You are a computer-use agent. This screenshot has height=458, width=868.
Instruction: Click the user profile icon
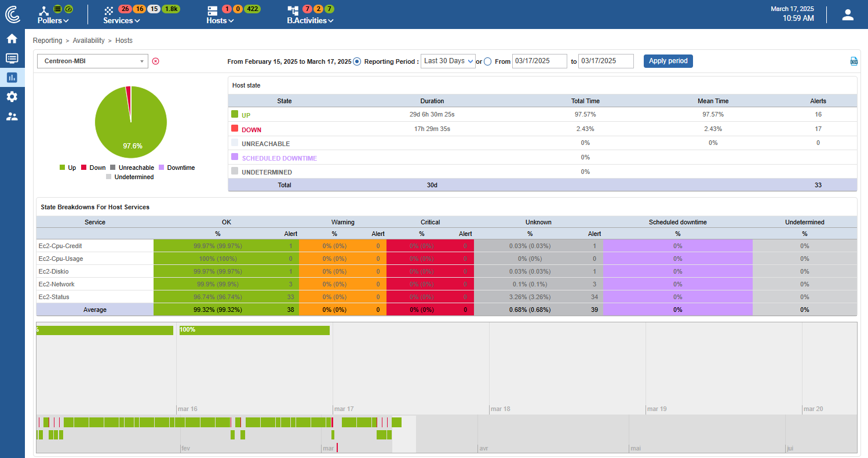tap(848, 15)
